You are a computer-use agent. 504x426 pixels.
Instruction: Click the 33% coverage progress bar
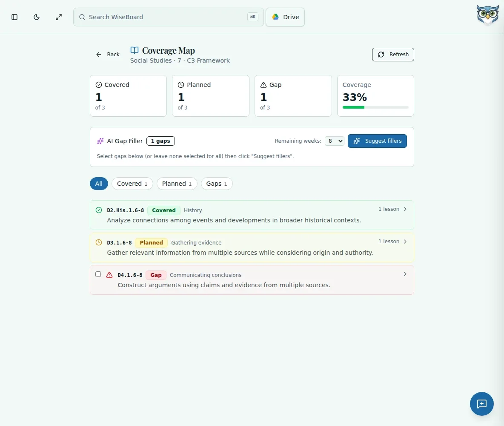click(375, 107)
